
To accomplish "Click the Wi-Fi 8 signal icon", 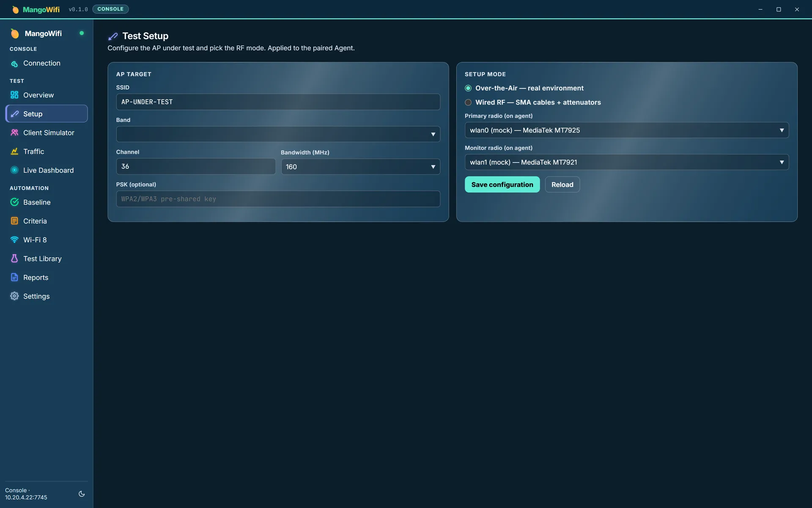I will 14,240.
